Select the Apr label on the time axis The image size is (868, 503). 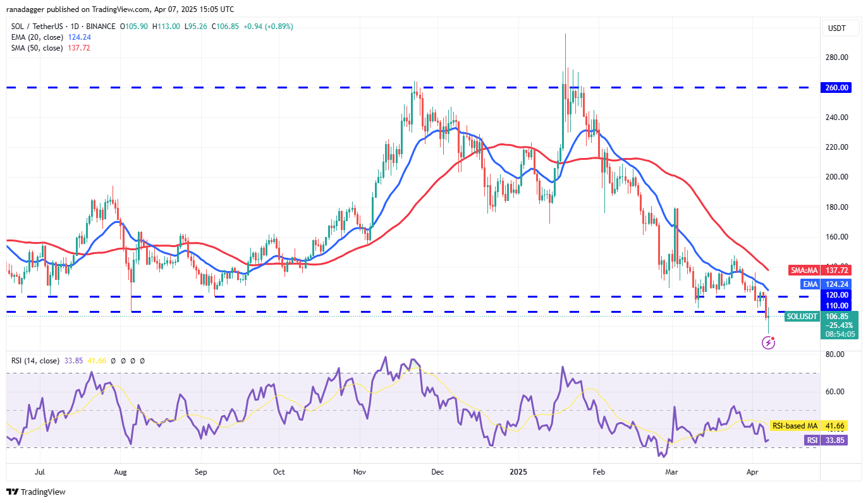coord(752,471)
